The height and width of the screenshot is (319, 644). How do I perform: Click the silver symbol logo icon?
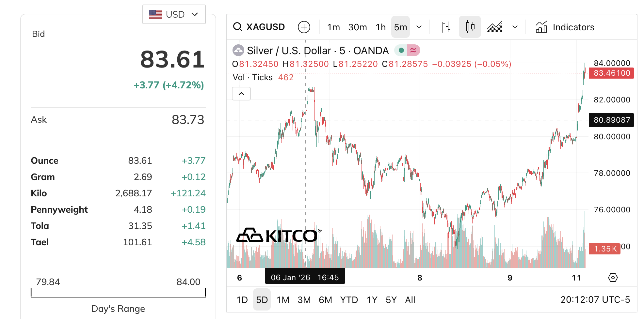click(x=238, y=51)
